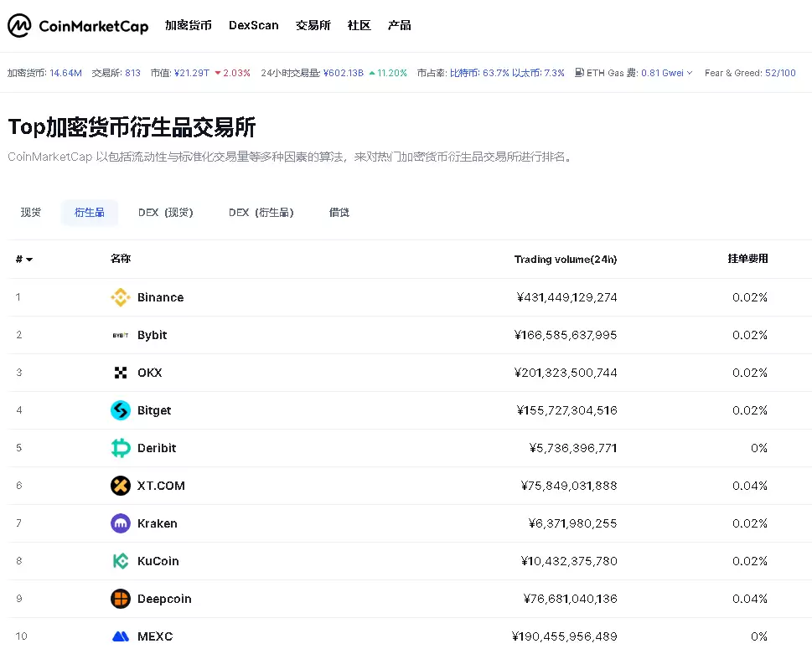Click the Bybit exchange logo

tap(121, 335)
